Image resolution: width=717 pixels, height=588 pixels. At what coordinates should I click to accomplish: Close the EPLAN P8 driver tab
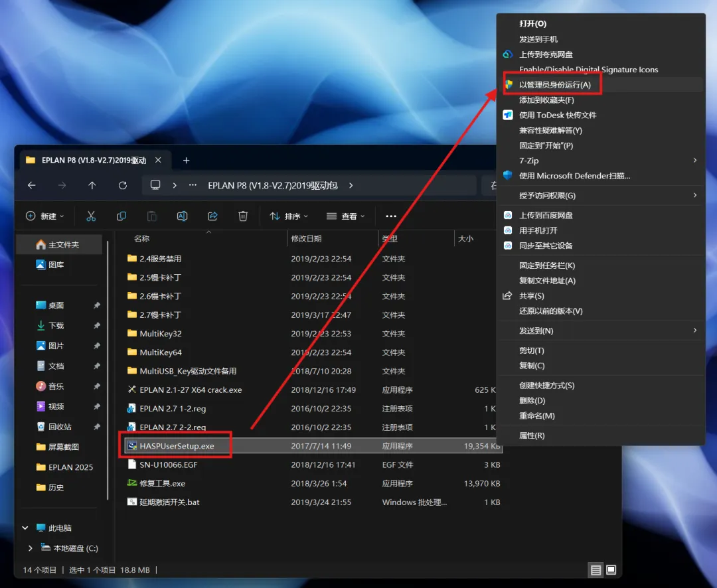pos(158,160)
